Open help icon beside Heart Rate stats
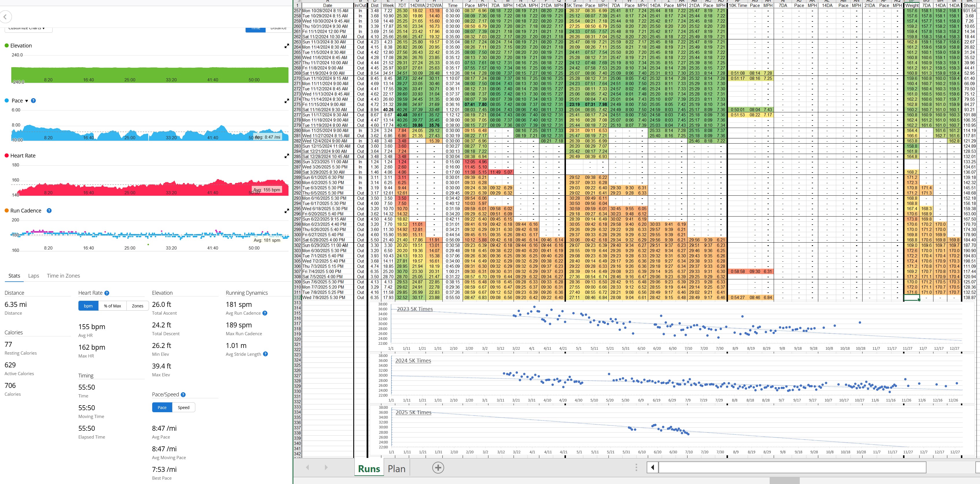This screenshot has height=484, width=980. tap(107, 293)
